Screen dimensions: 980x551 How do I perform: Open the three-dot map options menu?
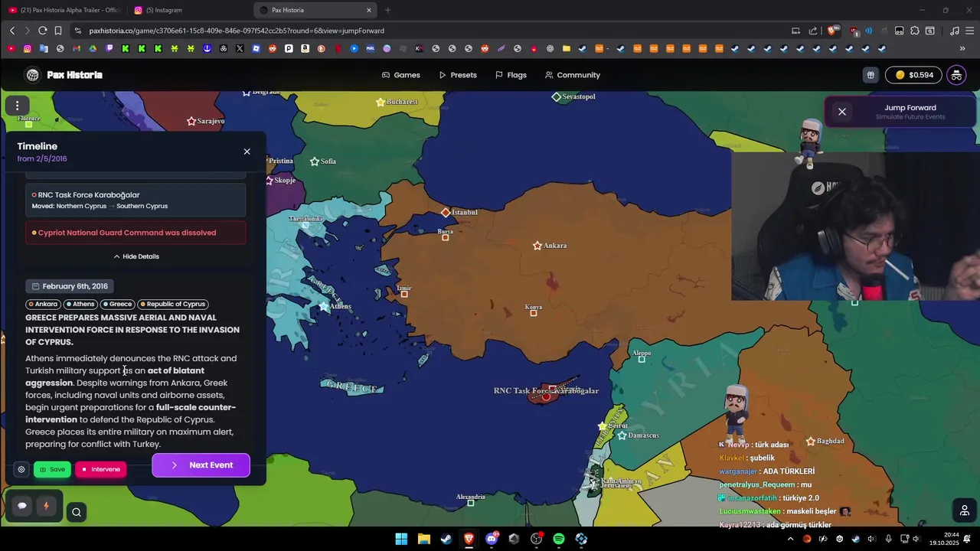pyautogui.click(x=17, y=106)
